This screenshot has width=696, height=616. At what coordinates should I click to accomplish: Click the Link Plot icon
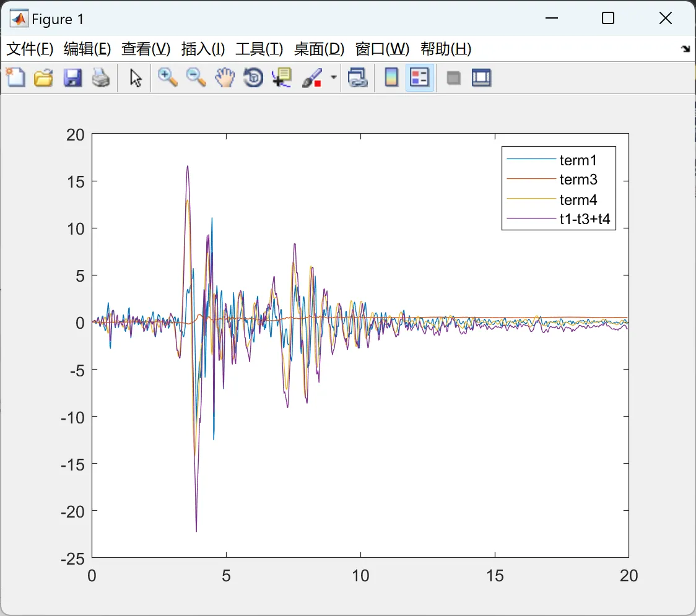357,78
